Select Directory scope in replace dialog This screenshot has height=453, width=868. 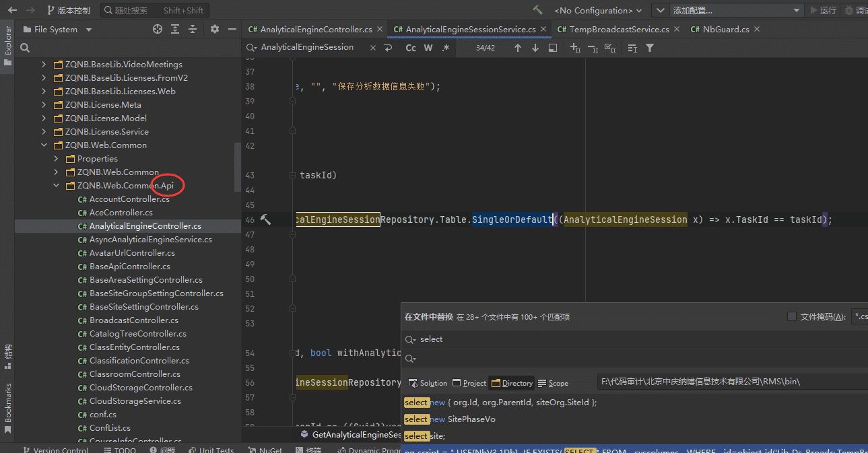pos(512,383)
